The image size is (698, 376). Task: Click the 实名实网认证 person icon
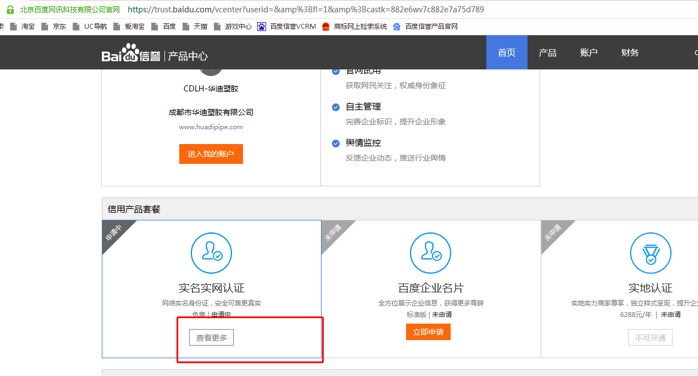point(211,253)
